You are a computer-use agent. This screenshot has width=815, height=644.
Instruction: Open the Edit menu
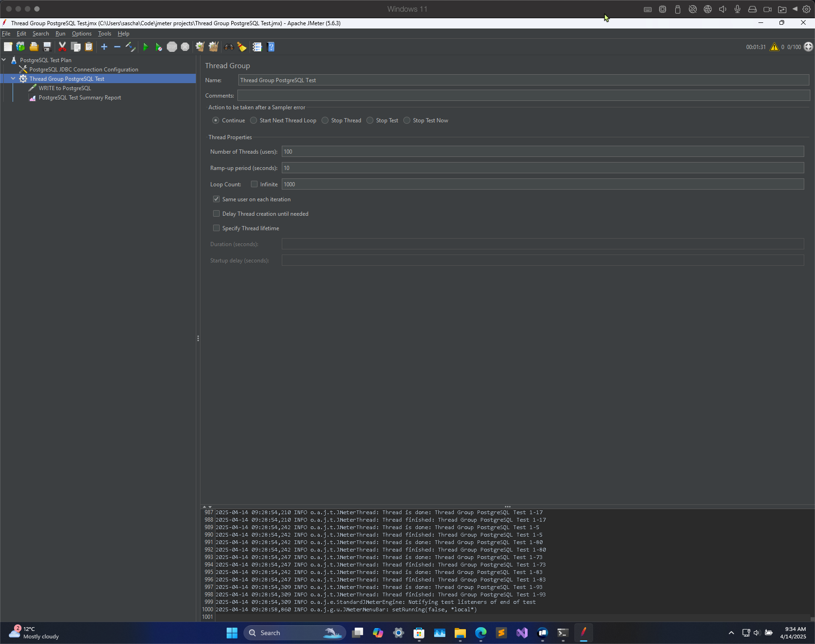21,34
